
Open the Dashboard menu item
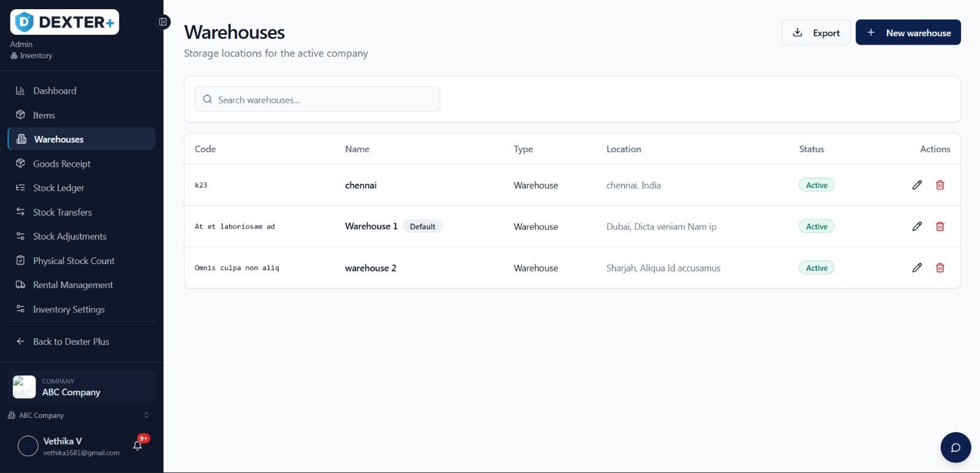point(81,91)
